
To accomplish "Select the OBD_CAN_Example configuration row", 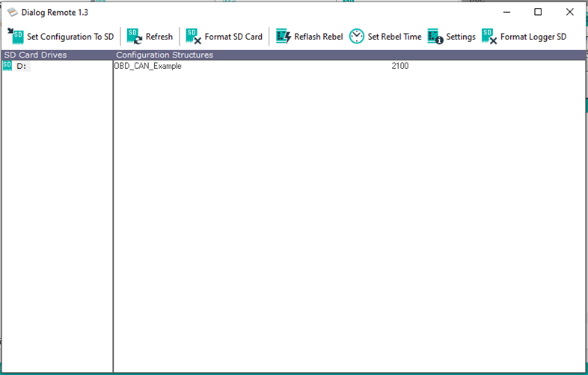I will pos(148,67).
